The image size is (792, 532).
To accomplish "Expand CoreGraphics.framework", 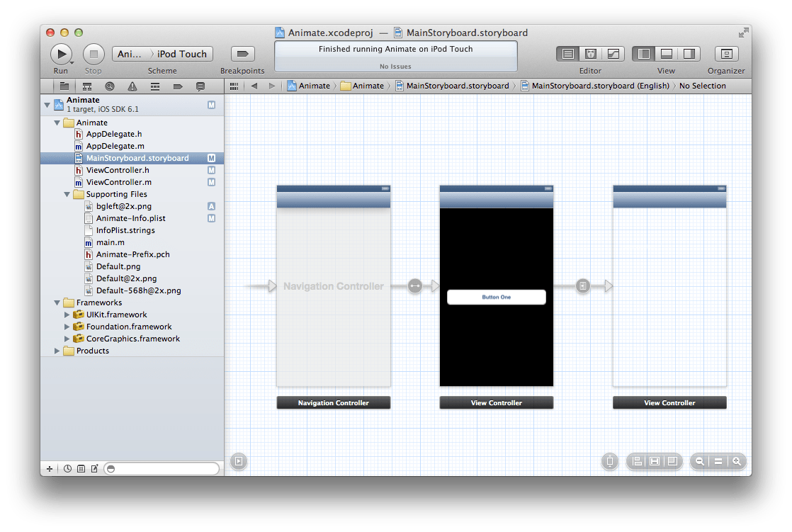I will pyautogui.click(x=67, y=339).
